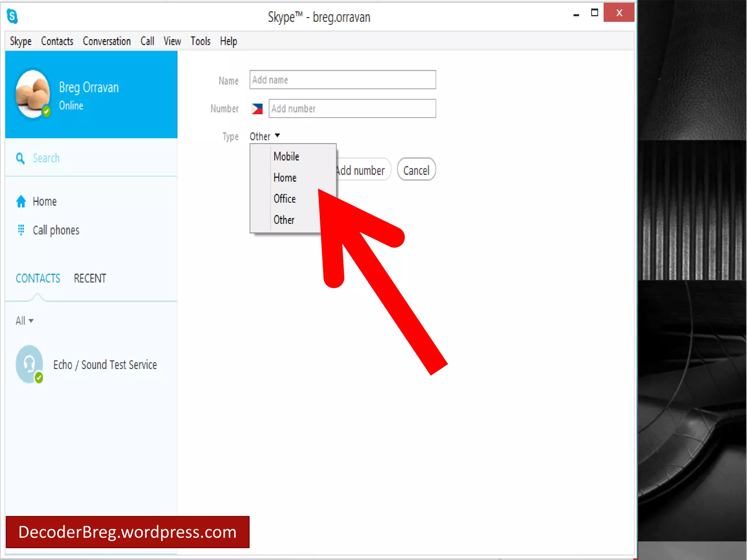
Task: Open the Tools menu
Action: click(x=200, y=41)
